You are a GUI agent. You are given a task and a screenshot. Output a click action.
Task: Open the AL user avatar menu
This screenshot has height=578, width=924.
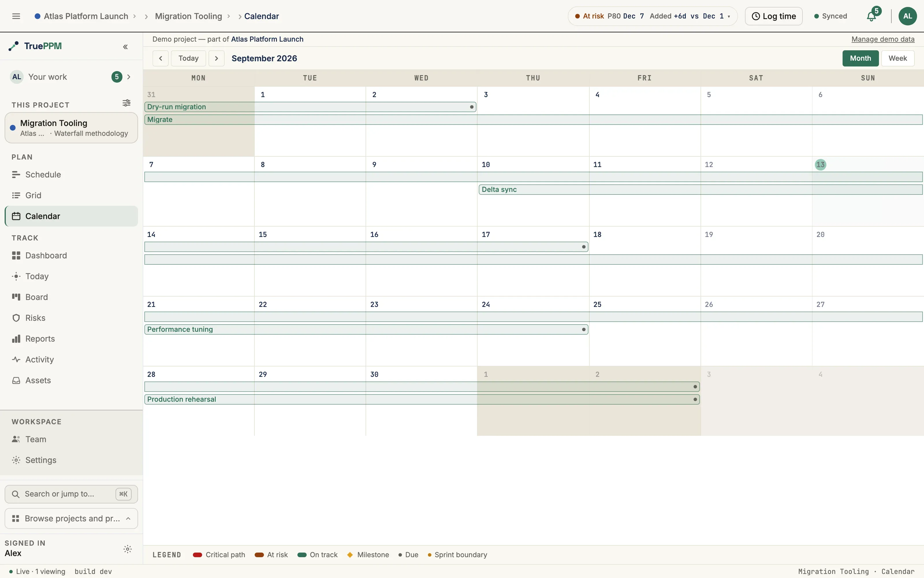pos(908,16)
